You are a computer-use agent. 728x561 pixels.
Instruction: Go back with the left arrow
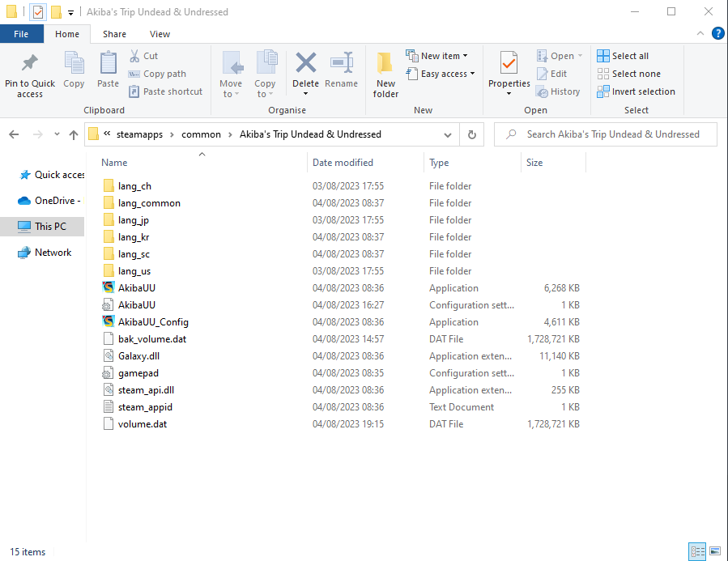(14, 134)
